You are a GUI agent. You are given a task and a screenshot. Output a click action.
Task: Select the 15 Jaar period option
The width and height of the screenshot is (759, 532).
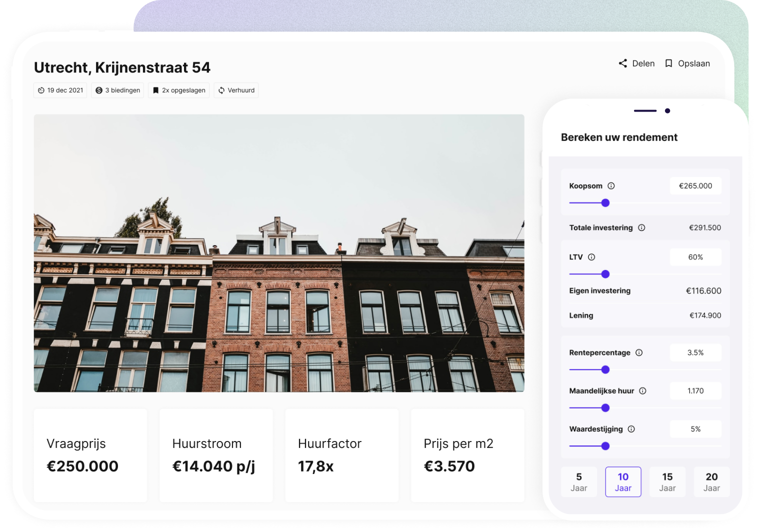point(667,481)
